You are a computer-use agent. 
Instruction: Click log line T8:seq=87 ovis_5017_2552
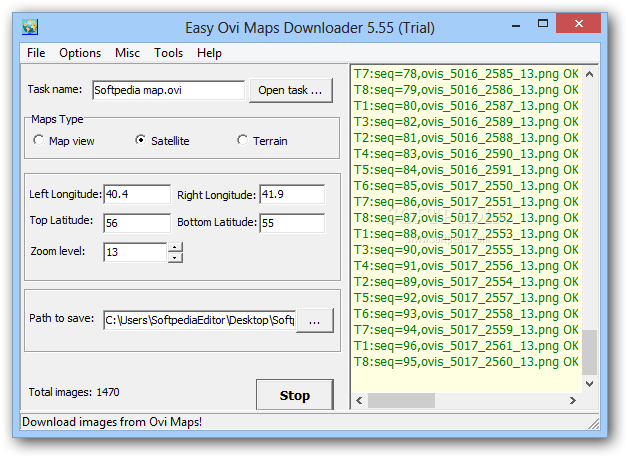[x=466, y=218]
